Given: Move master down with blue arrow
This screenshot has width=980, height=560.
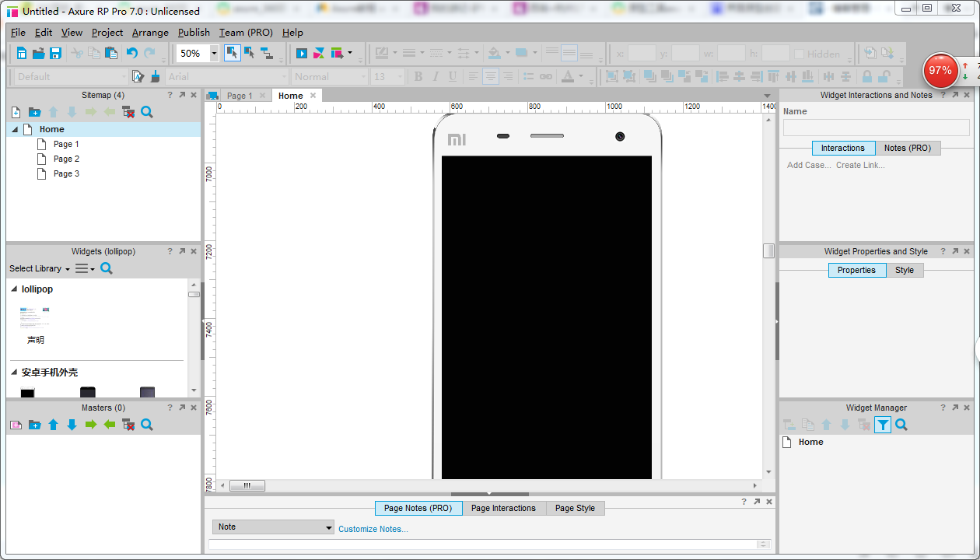Looking at the screenshot, I should point(72,425).
